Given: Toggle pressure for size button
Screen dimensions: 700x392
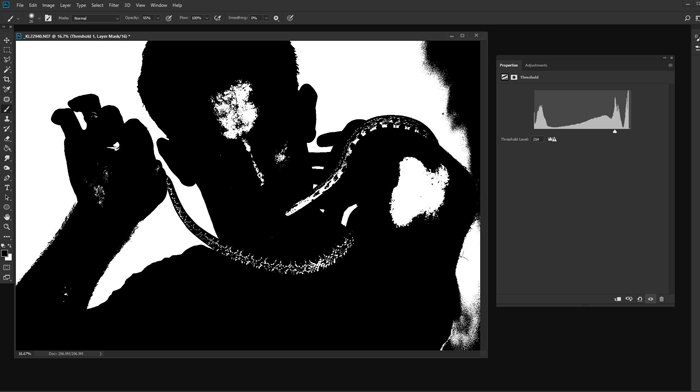Looking at the screenshot, I should (x=290, y=18).
